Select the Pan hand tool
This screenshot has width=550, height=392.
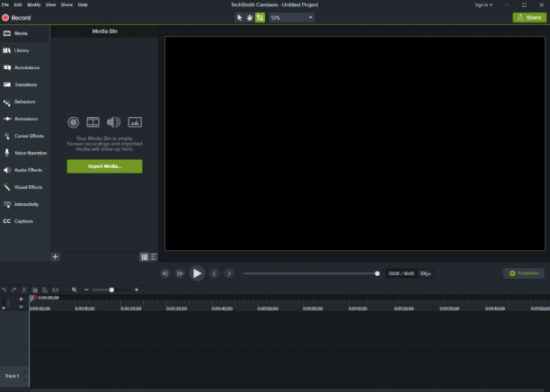pos(250,18)
